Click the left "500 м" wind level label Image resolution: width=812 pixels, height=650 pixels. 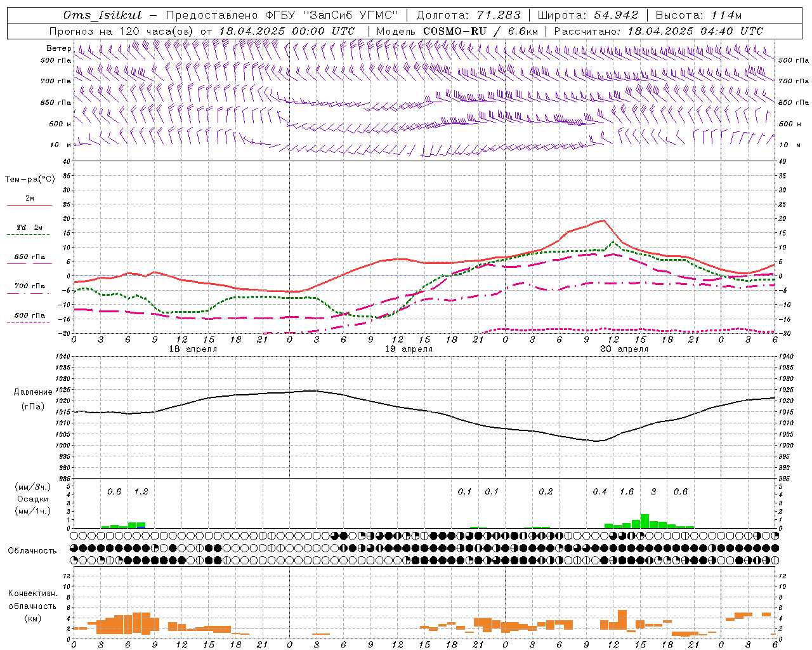pyautogui.click(x=60, y=124)
